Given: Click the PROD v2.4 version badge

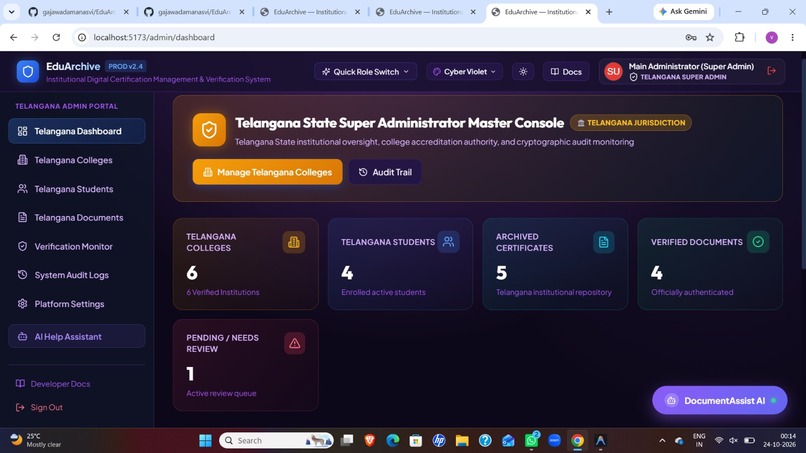Looking at the screenshot, I should pos(126,66).
